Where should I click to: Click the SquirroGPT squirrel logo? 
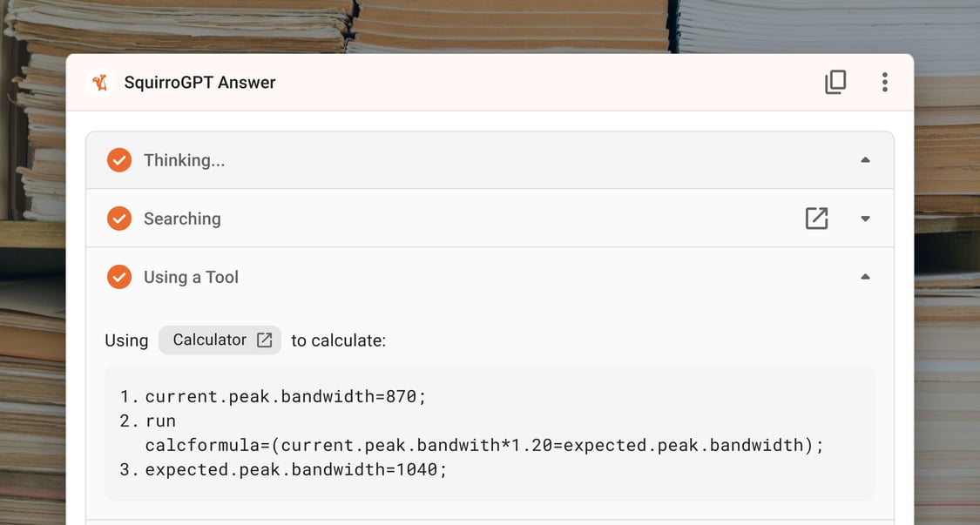[100, 83]
